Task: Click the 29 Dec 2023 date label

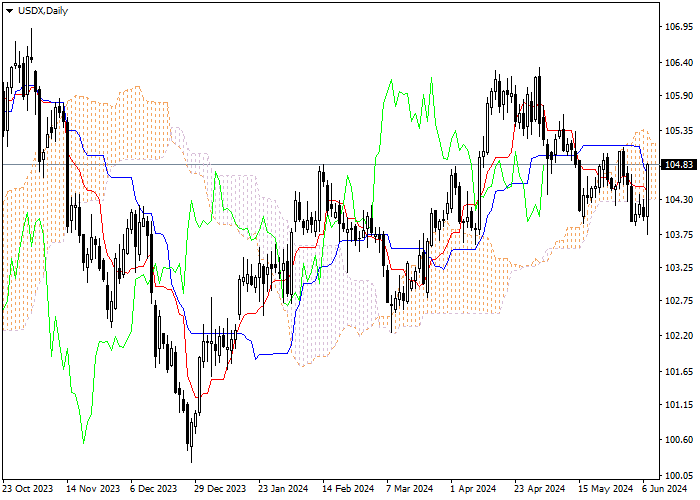Action: 220,489
